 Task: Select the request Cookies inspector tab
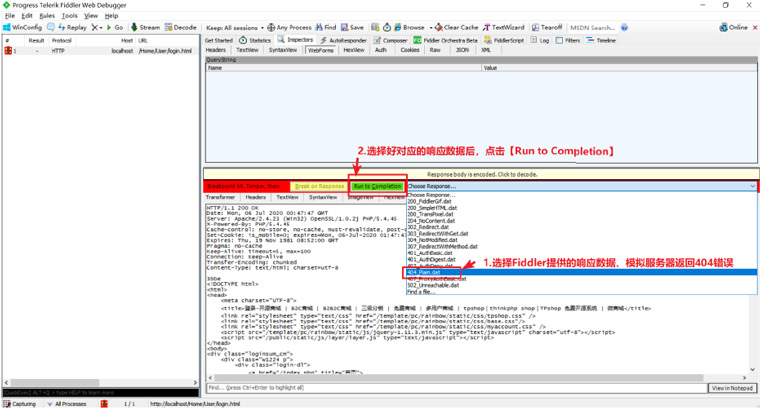(410, 50)
